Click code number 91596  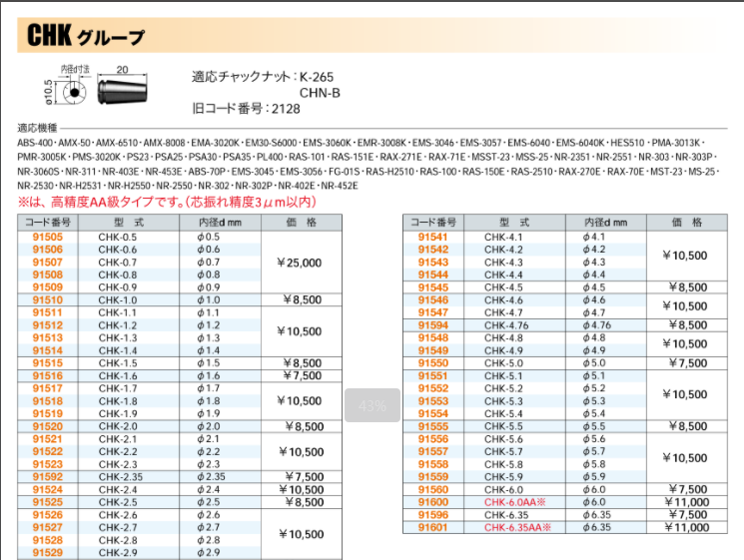point(432,515)
